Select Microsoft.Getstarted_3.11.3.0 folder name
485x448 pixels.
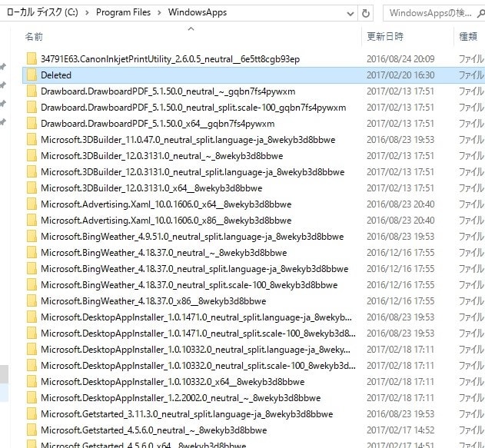point(187,414)
